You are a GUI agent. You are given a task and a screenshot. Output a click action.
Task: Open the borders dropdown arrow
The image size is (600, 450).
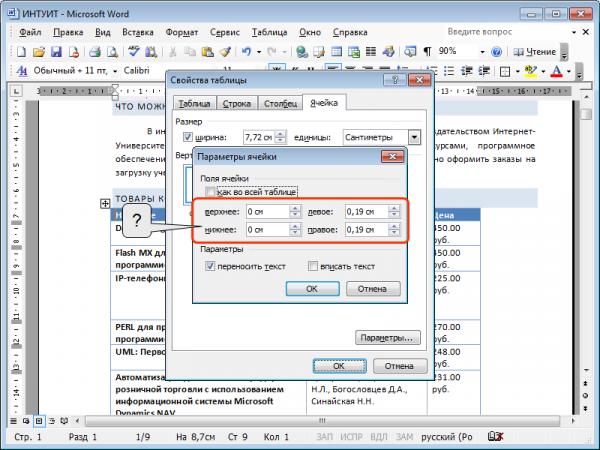518,71
